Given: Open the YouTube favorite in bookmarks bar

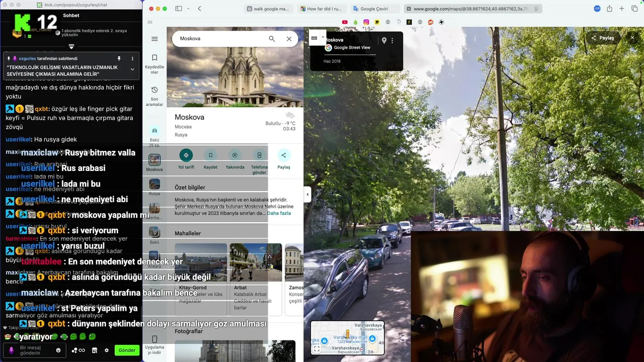Looking at the screenshot, I should point(345,22).
